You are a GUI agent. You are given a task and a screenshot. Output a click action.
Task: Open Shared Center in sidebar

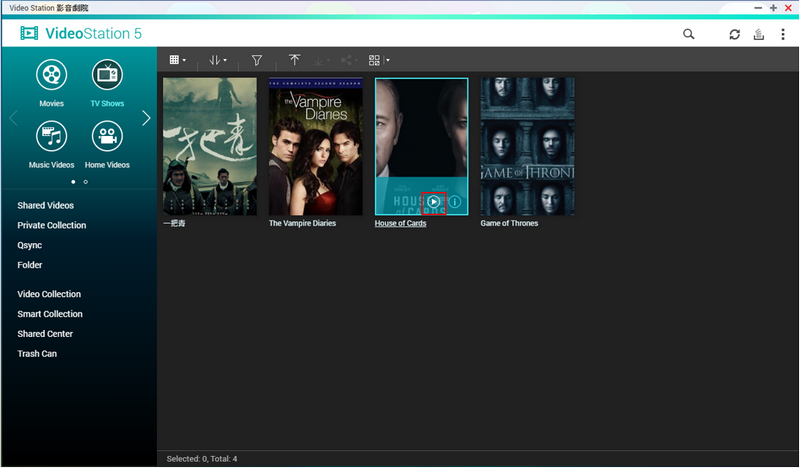tap(45, 334)
